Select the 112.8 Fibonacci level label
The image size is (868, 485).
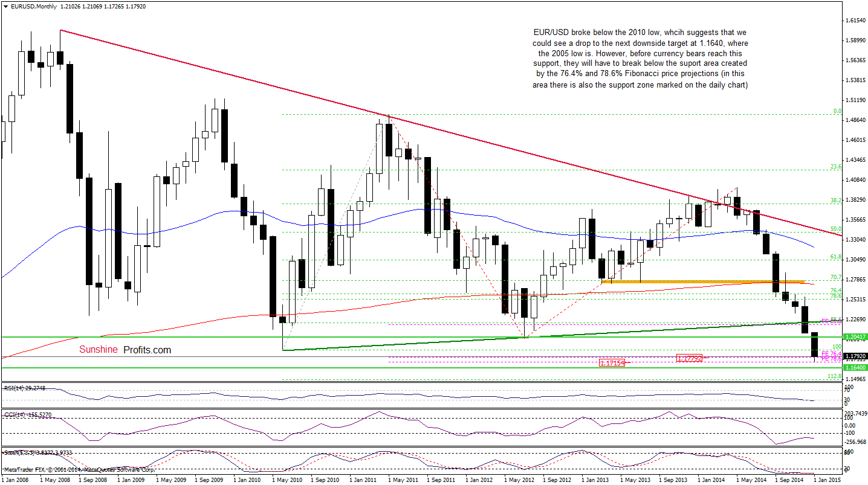[x=835, y=376]
